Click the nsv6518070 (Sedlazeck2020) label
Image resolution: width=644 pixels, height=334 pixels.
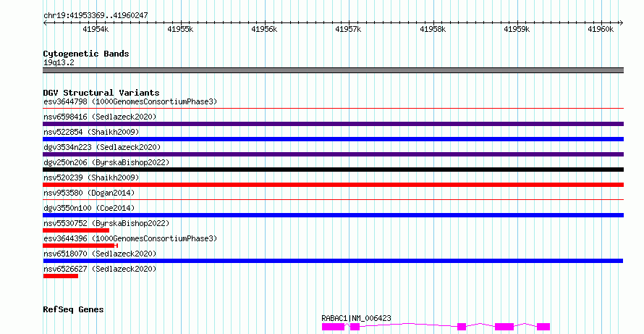pos(100,254)
